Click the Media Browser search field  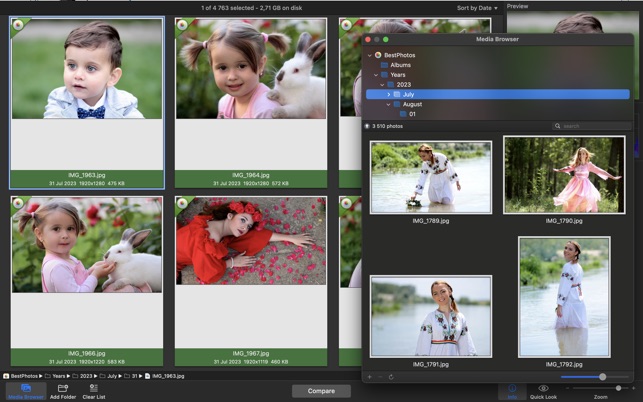(x=590, y=126)
